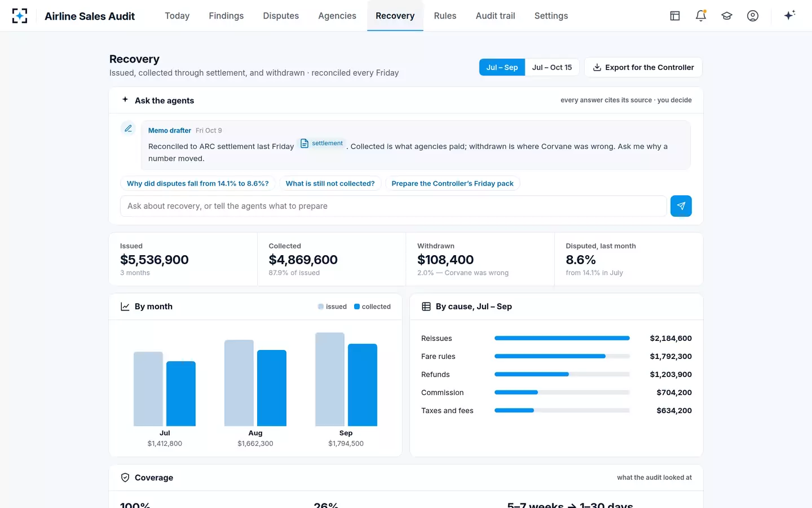The width and height of the screenshot is (812, 508).
Task: Click the Commission $704,200 amount
Action: pyautogui.click(x=674, y=392)
